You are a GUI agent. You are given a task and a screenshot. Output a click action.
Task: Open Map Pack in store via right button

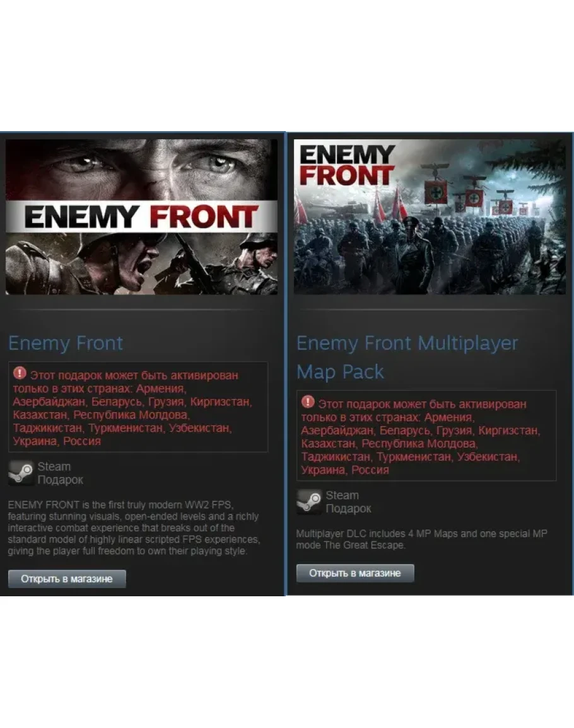355,574
